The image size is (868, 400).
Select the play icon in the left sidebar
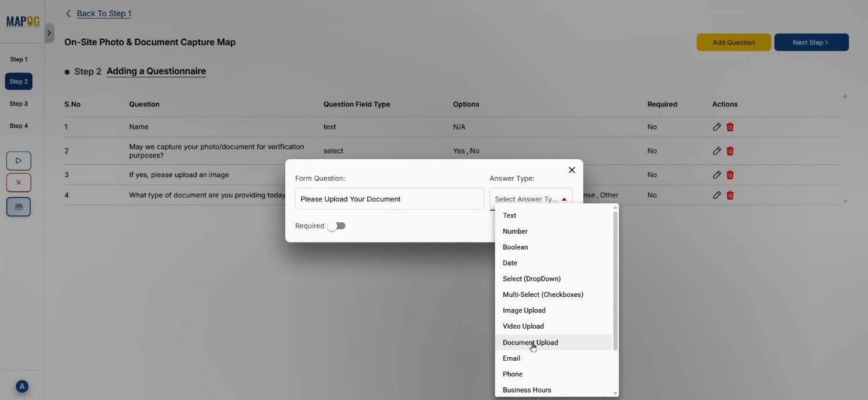[19, 160]
